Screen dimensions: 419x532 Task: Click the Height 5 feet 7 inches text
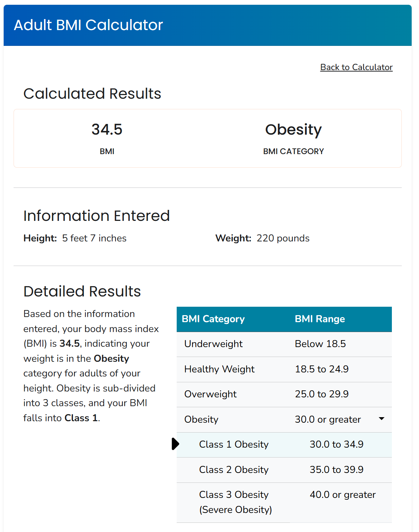pos(75,238)
